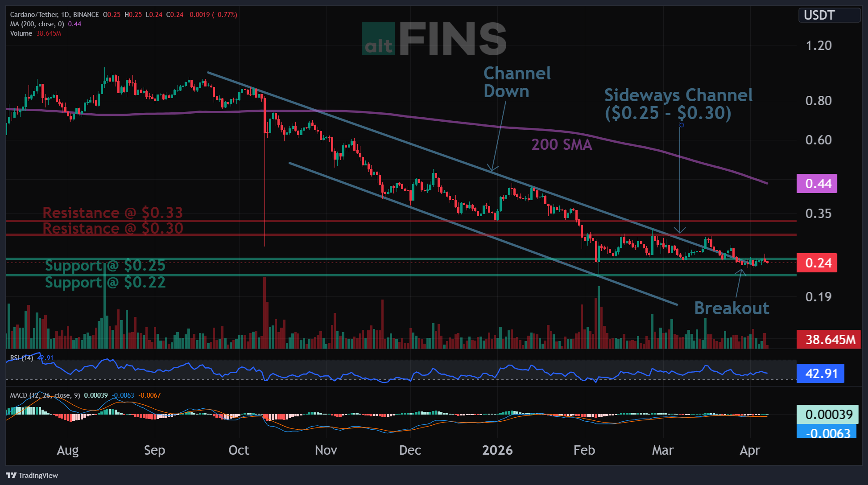The height and width of the screenshot is (485, 868).
Task: Click the small circle anchor under Sideways Channel
Action: click(x=682, y=125)
